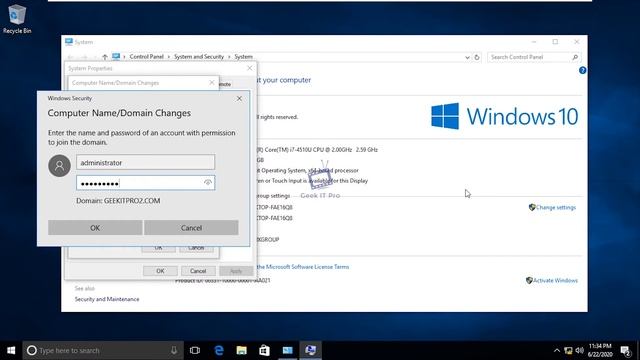Select System in the address breadcrumb

point(243,57)
